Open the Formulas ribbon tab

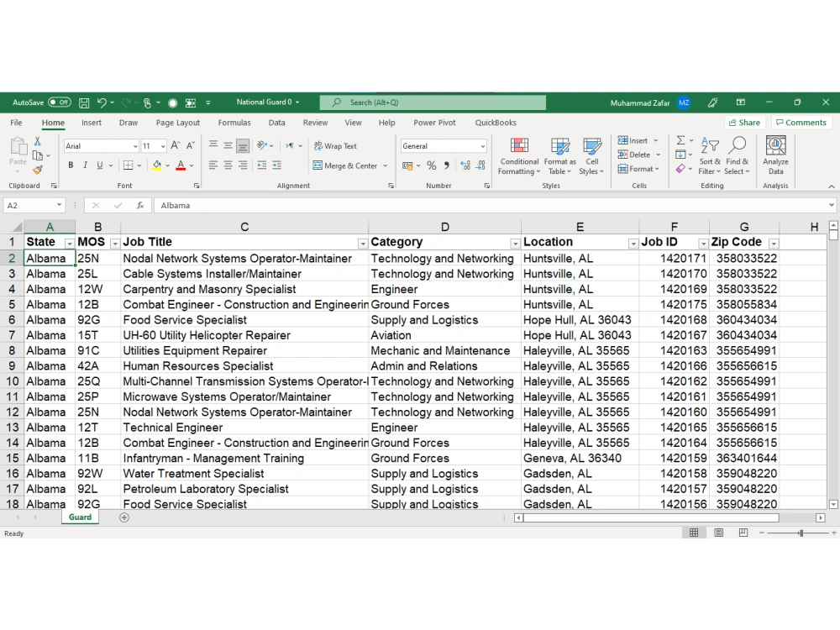point(234,123)
